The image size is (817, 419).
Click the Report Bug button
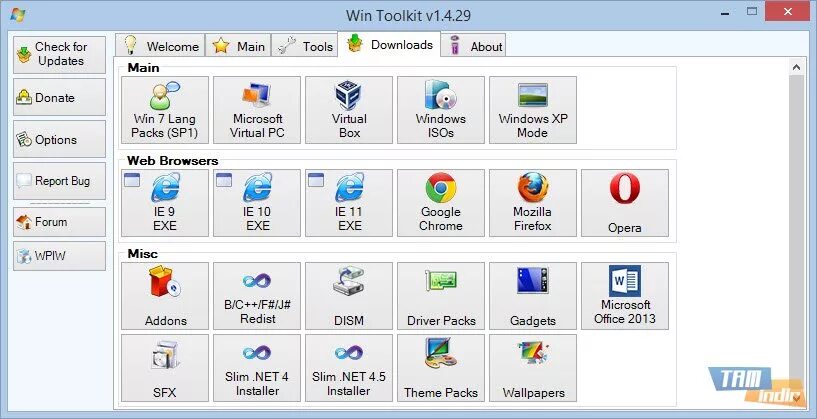click(x=59, y=180)
